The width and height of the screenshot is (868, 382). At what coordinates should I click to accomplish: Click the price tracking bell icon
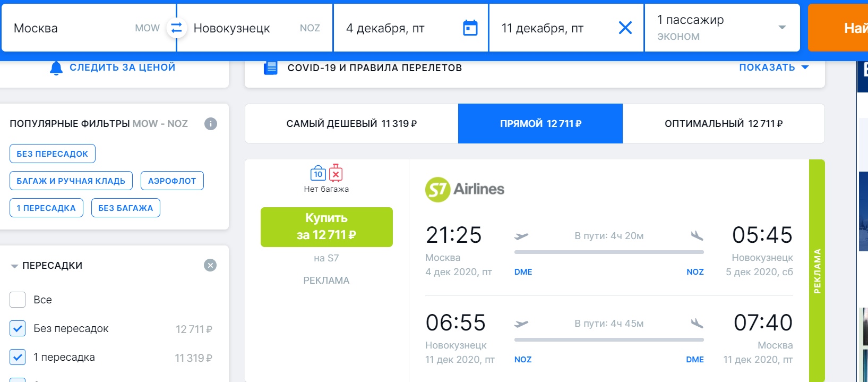pos(56,68)
